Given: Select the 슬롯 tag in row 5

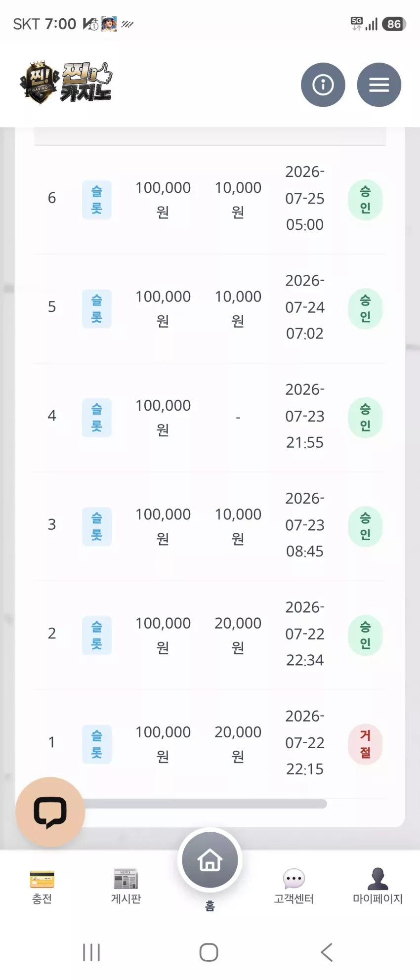Looking at the screenshot, I should 97,308.
